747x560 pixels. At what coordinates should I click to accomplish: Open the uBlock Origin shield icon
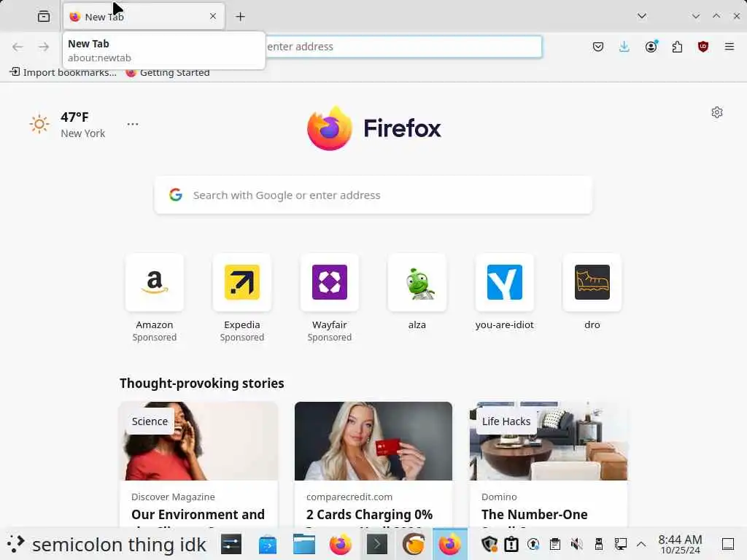click(703, 47)
